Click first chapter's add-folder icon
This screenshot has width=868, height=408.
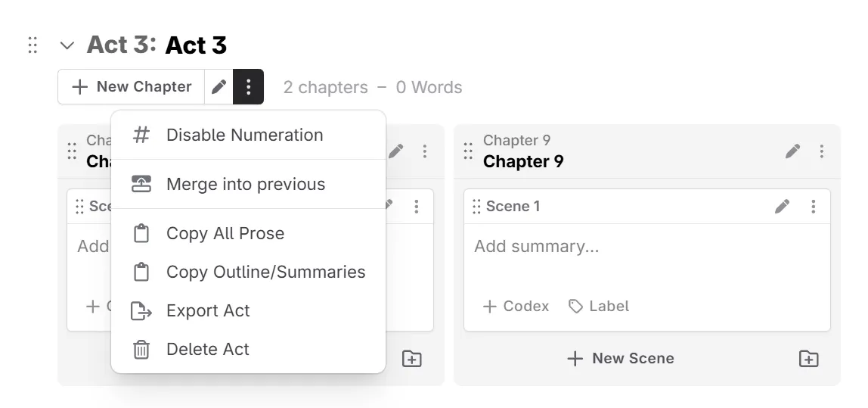[411, 359]
